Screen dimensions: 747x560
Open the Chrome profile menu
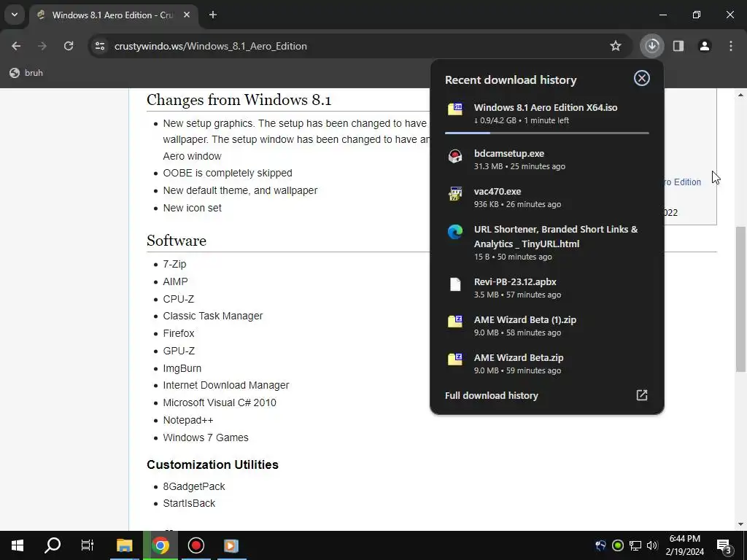tap(705, 46)
